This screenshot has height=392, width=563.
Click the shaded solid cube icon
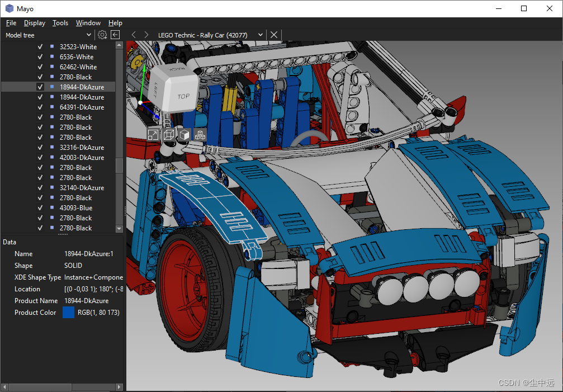(184, 135)
